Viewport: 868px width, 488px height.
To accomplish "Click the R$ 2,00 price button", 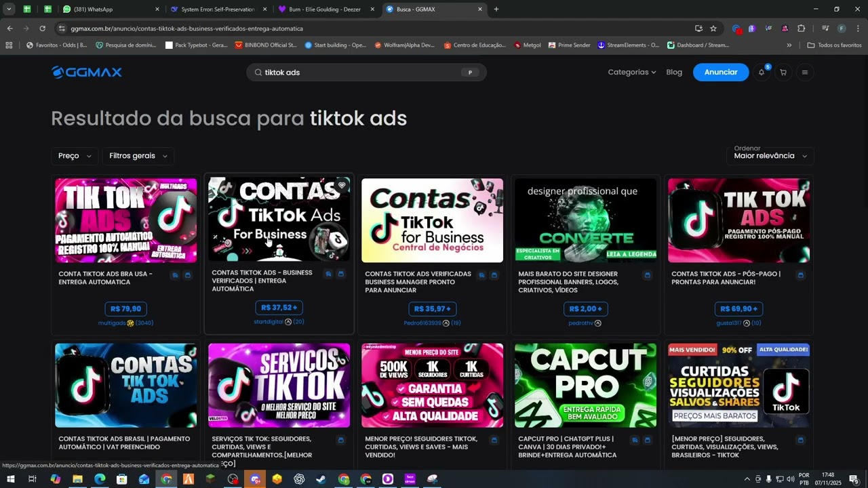I will pyautogui.click(x=585, y=309).
